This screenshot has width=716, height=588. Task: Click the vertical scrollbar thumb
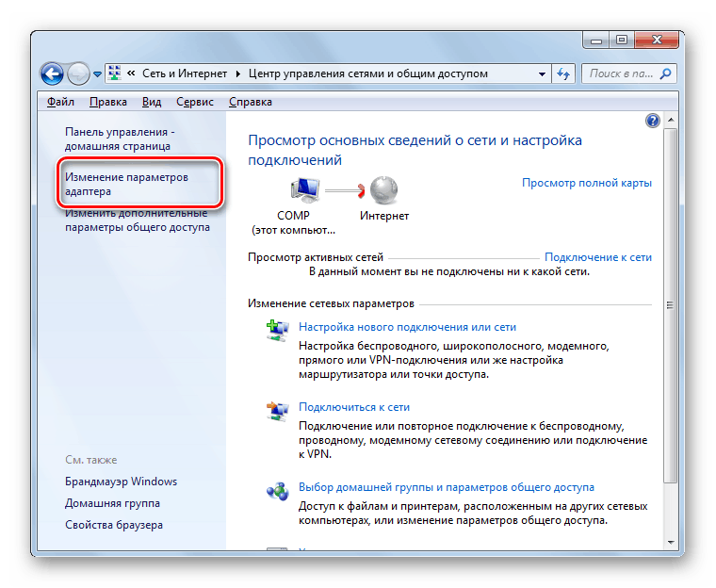coord(671,305)
